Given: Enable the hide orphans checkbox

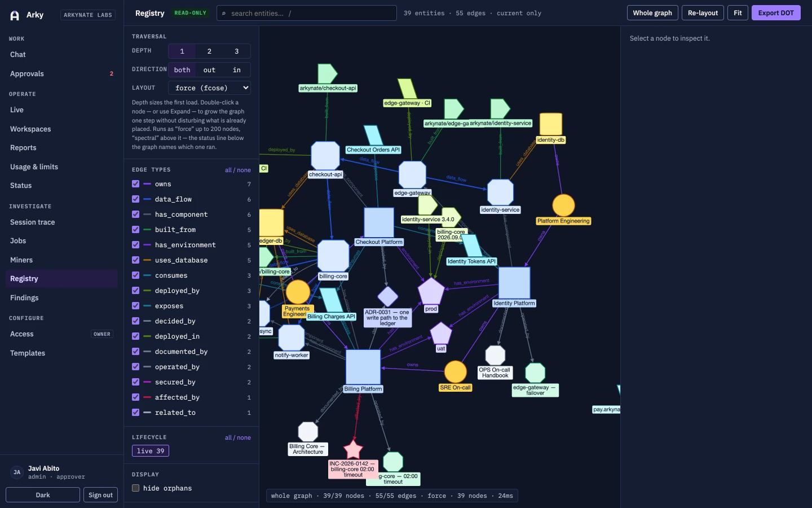Looking at the screenshot, I should 135,488.
